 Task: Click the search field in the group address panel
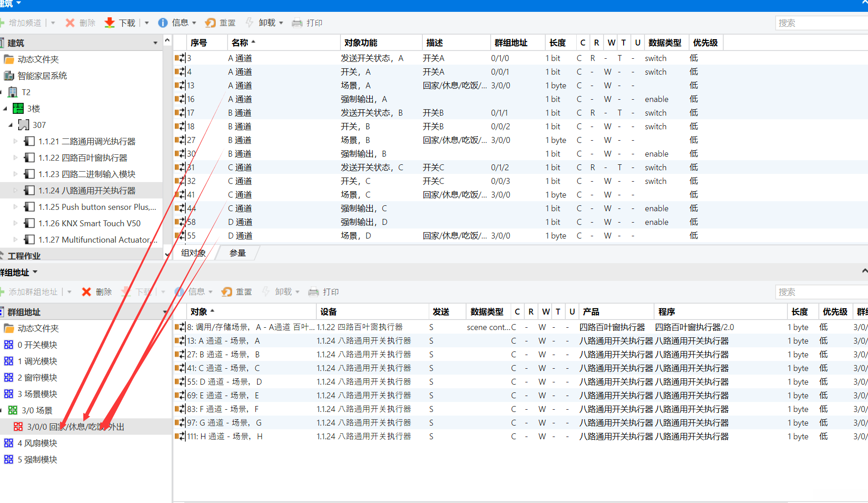click(x=821, y=292)
